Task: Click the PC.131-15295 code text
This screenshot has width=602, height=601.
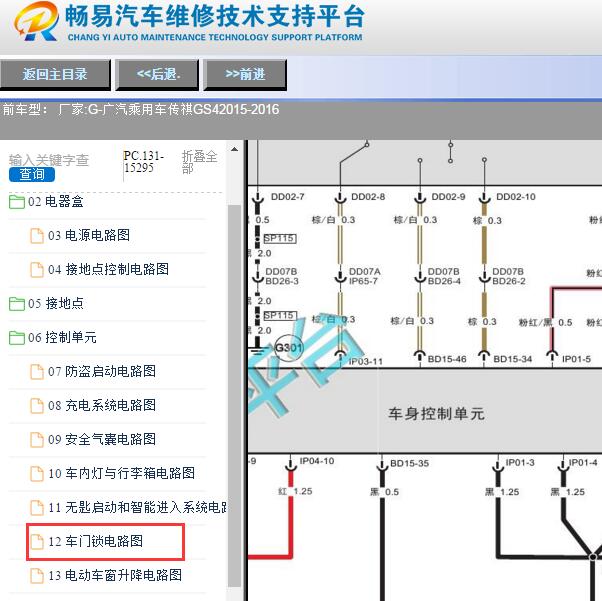Action: tap(144, 162)
